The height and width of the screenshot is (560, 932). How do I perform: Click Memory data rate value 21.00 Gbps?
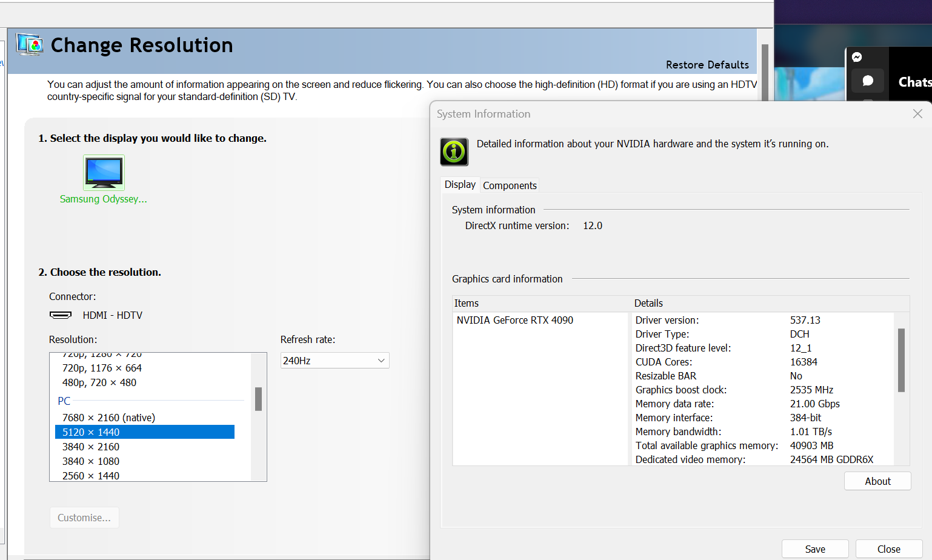pos(814,404)
